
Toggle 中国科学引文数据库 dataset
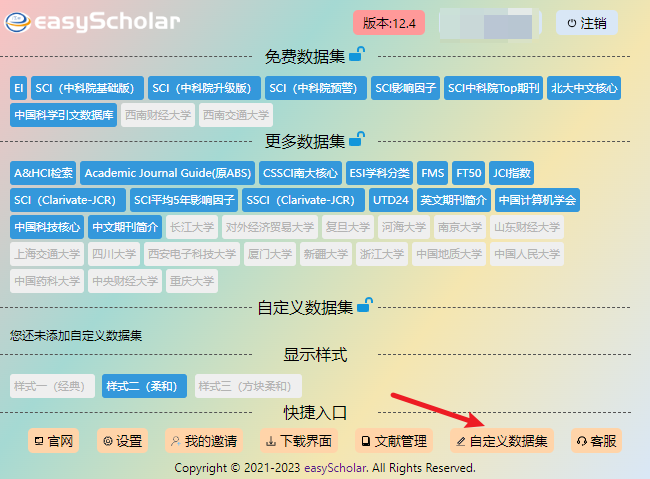pyautogui.click(x=63, y=115)
